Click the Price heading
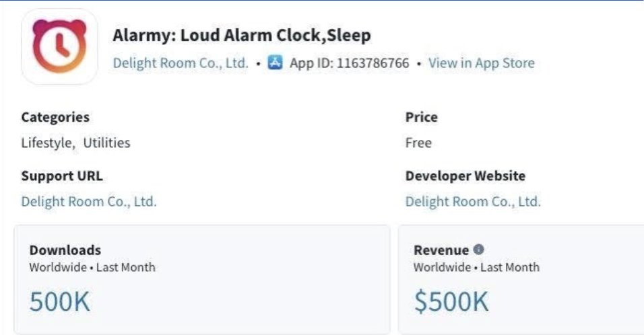The image size is (644, 335). click(422, 117)
